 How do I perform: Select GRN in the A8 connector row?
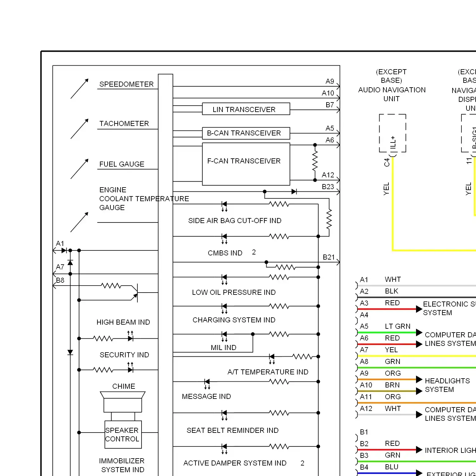(393, 361)
